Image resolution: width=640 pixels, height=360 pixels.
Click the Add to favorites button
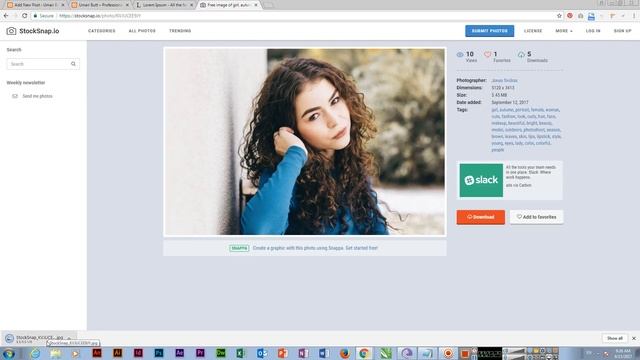coord(536,217)
